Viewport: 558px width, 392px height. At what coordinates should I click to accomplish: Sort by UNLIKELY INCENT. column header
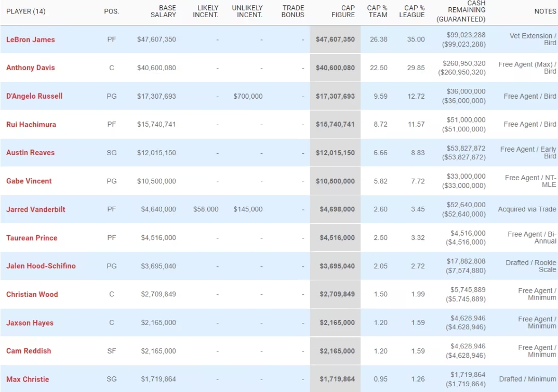click(247, 11)
